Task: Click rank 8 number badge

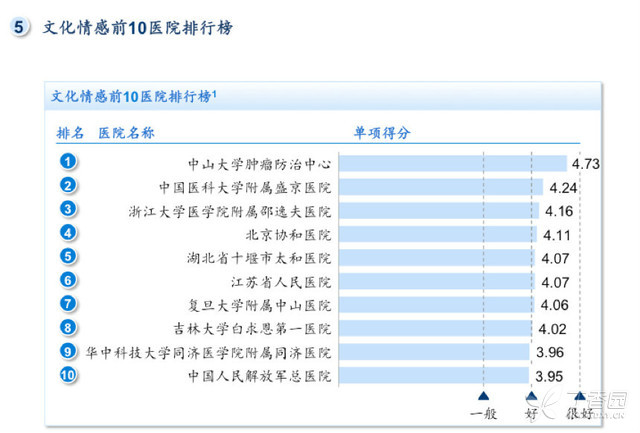Action: tap(68, 327)
